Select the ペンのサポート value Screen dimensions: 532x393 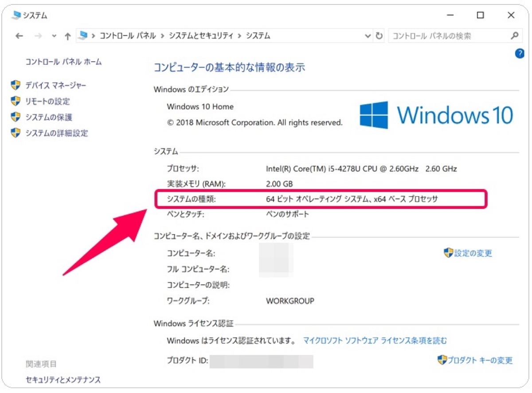(288, 214)
